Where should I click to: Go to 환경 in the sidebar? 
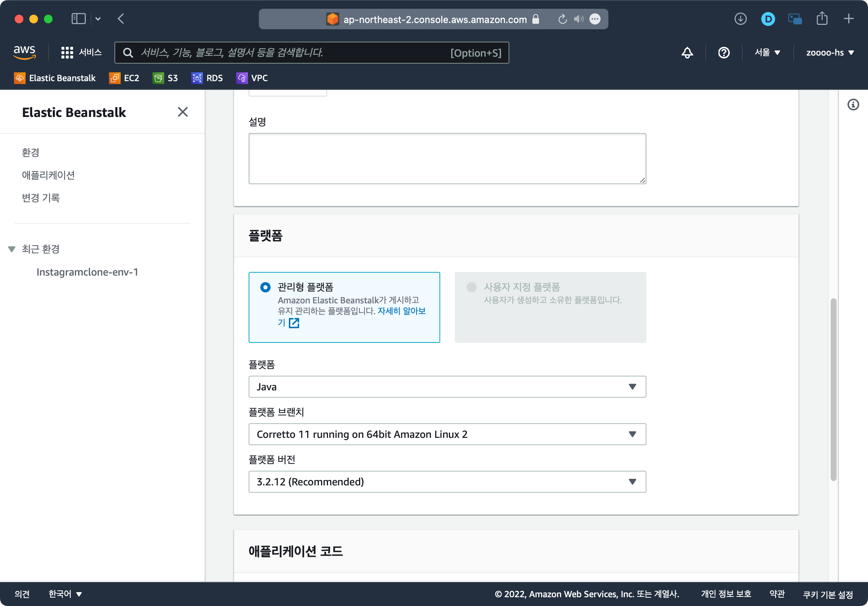click(x=31, y=153)
